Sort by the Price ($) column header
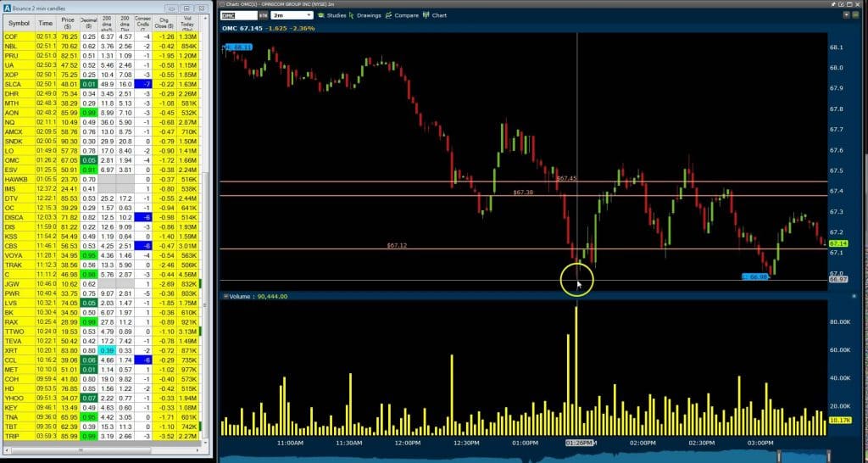Screen dimensions: 868x463 [68, 23]
